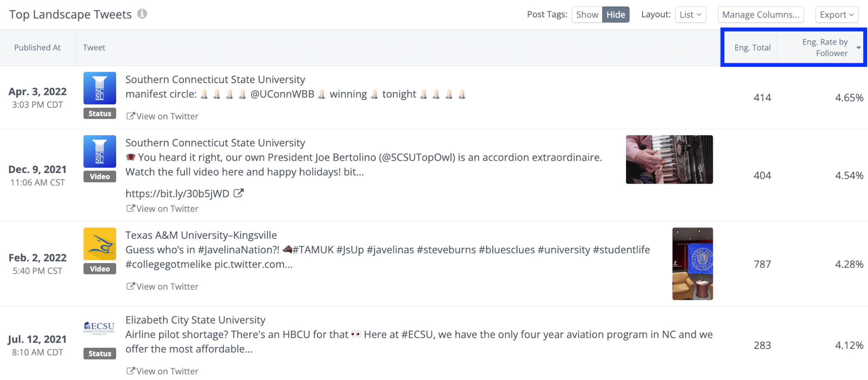The width and height of the screenshot is (868, 380).
Task: Click the SCSU logo on Dec. 9 tweet
Action: point(100,151)
